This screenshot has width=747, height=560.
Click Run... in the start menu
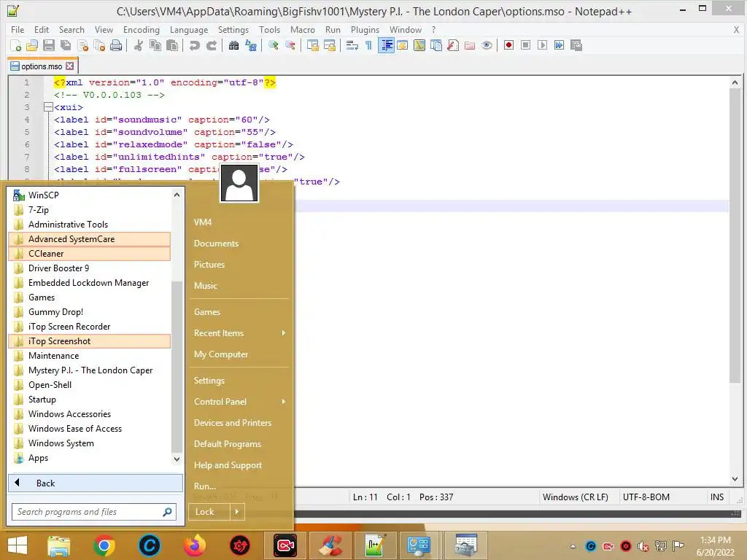tap(205, 486)
